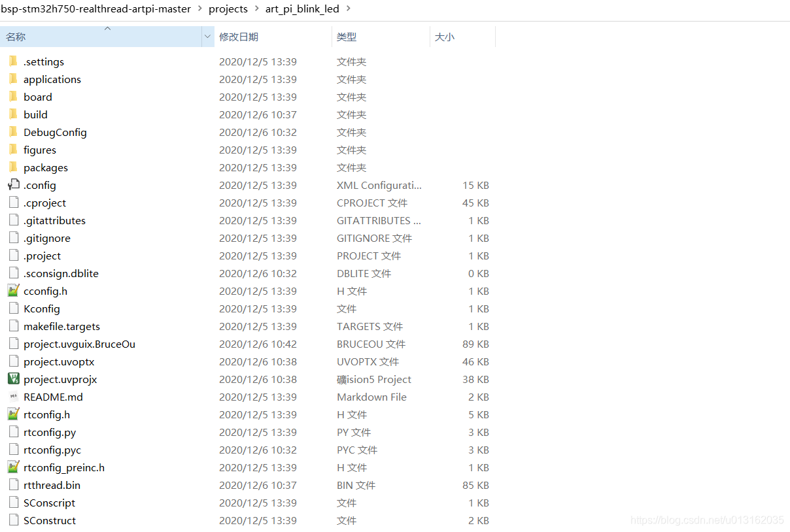
Task: Select the DebugConfig folder name
Action: click(55, 132)
